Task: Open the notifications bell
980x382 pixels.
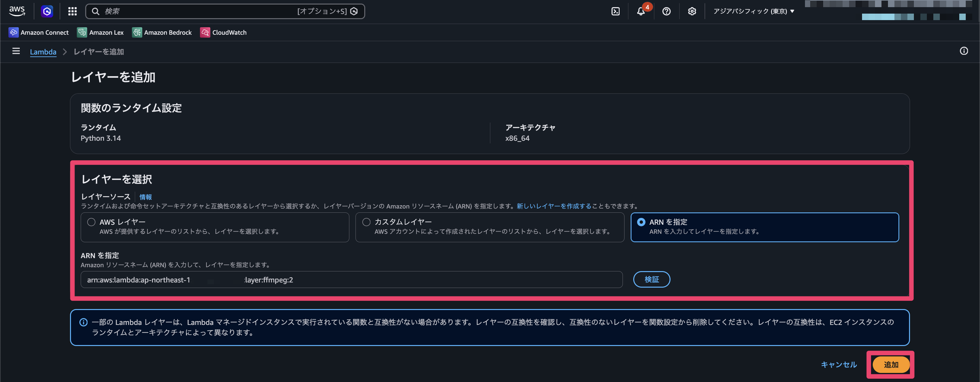Action: (x=641, y=11)
